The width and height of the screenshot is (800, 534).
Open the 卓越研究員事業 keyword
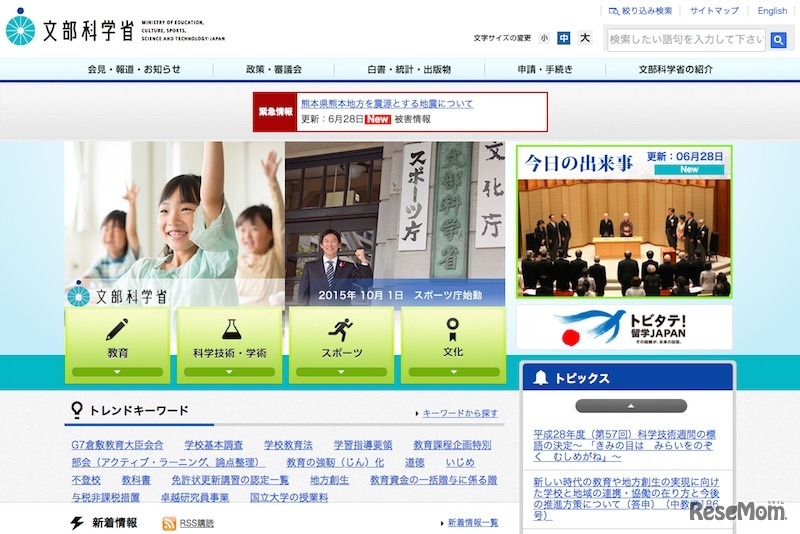[195, 497]
